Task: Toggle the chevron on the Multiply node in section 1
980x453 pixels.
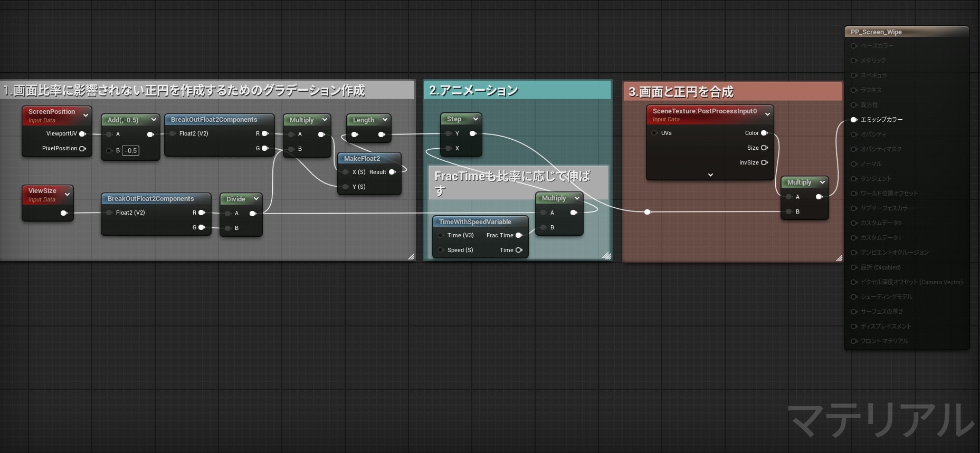Action: [325, 120]
